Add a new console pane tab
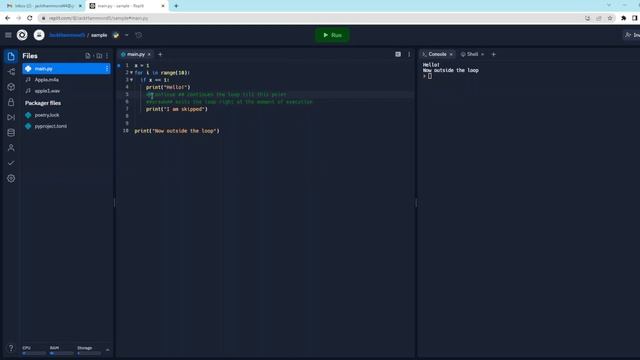 [493, 54]
